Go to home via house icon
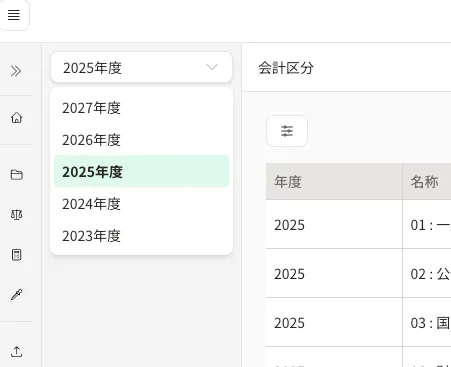This screenshot has width=451, height=367. pos(17,118)
